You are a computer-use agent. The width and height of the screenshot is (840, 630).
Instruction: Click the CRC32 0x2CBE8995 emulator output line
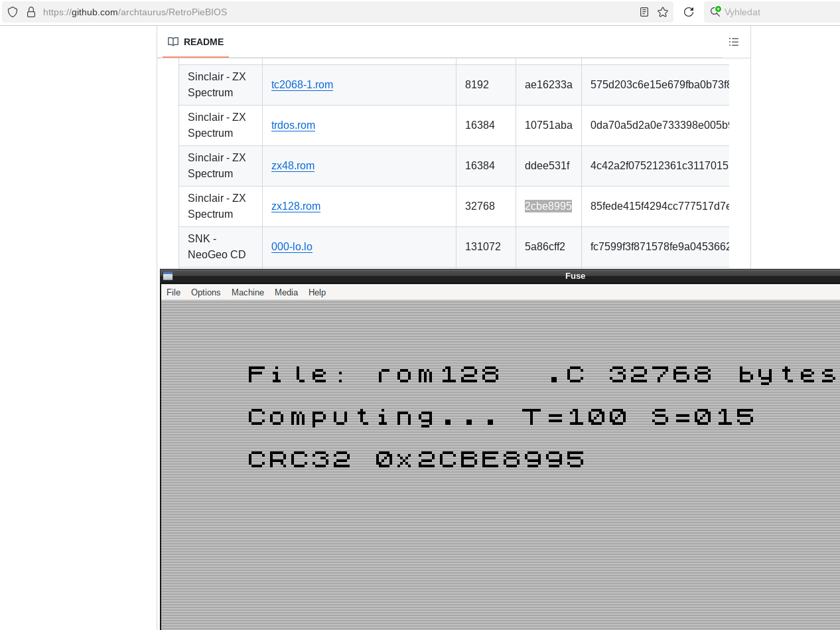point(416,459)
